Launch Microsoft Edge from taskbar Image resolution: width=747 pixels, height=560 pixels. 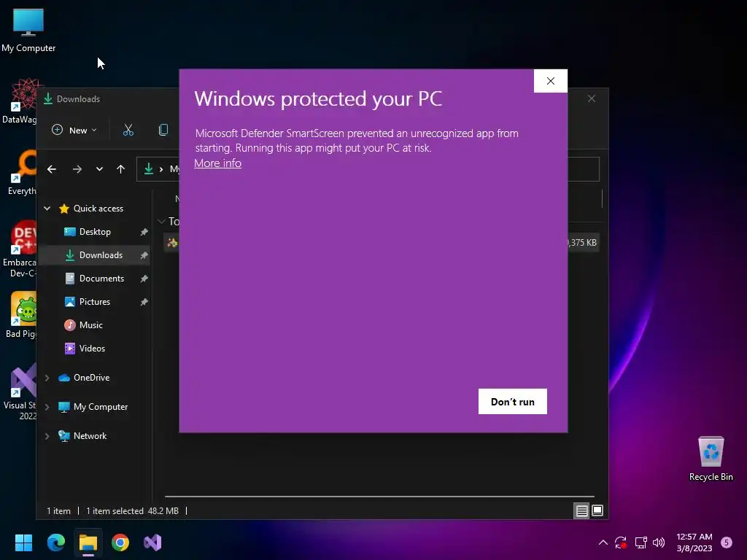click(56, 542)
